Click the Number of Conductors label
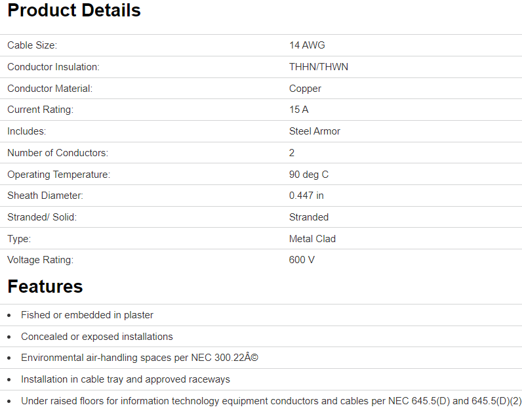 pos(58,153)
